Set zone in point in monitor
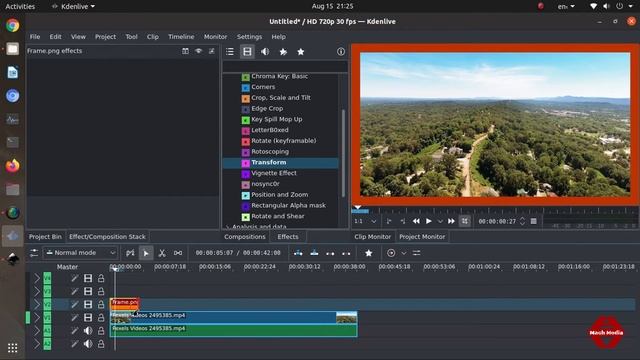The height and width of the screenshot is (360, 640). coord(389,221)
